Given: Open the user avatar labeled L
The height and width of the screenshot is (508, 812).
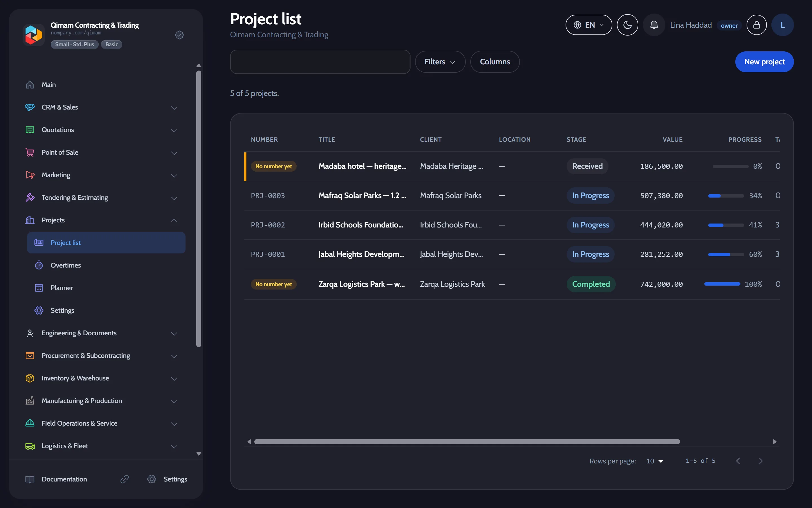Looking at the screenshot, I should coord(782,25).
